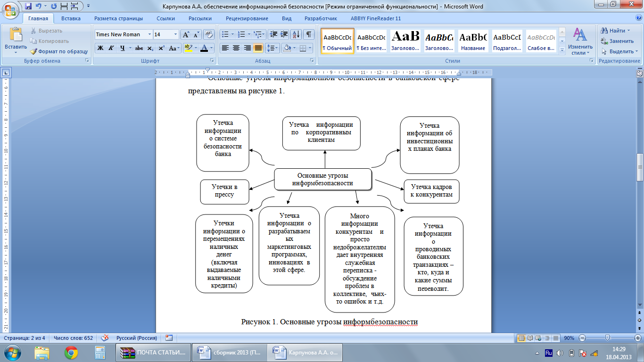Clear formatting with eraser icon
The image size is (644, 362).
209,34
